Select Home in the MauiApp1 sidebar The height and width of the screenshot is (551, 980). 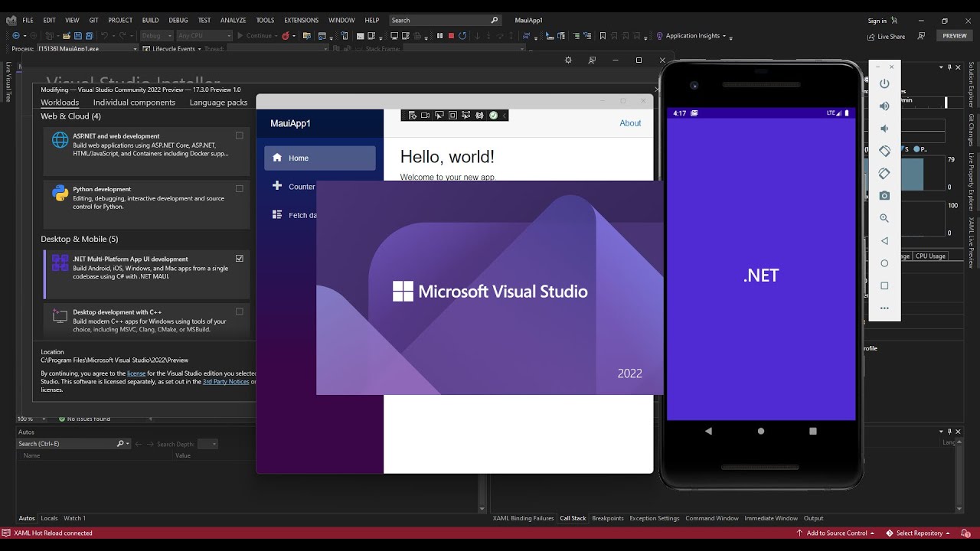coord(320,158)
